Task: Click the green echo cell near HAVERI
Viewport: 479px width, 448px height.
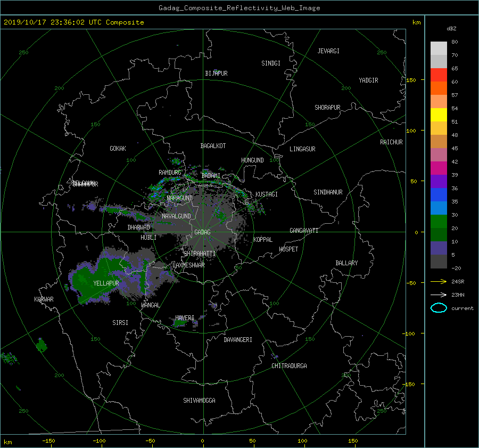Action: [x=179, y=323]
